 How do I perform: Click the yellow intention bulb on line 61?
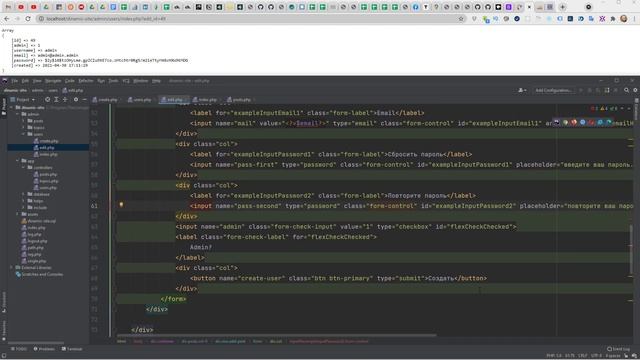(x=121, y=205)
